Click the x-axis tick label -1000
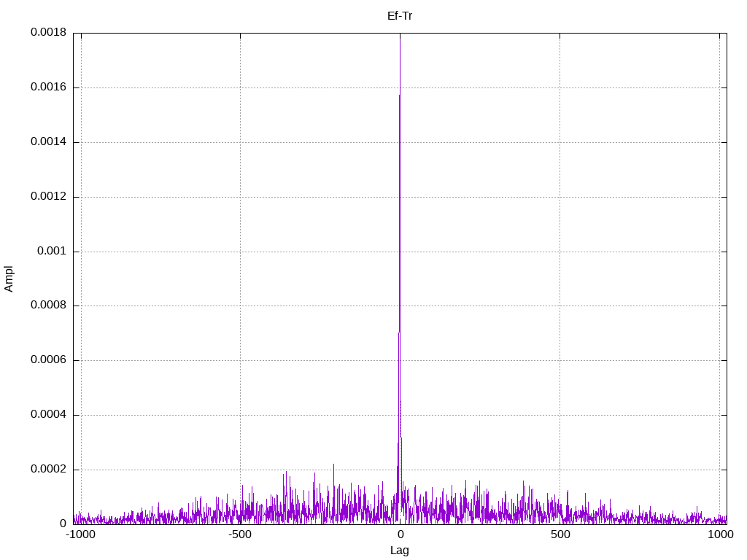The image size is (747, 560). click(80, 534)
